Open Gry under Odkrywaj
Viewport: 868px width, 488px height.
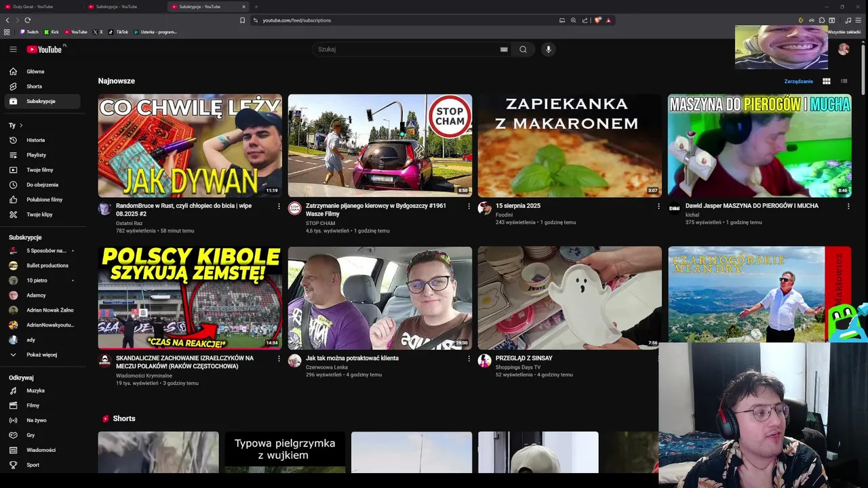click(x=43, y=435)
